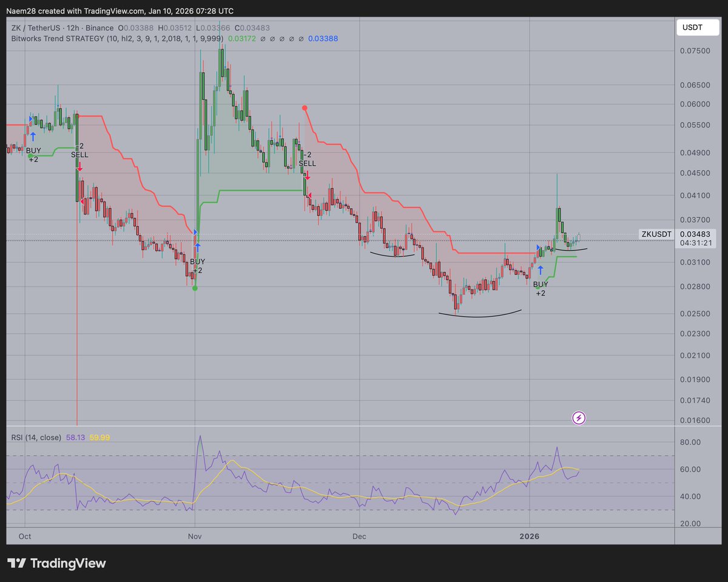Click the 0.03483 current price tag

coord(696,234)
